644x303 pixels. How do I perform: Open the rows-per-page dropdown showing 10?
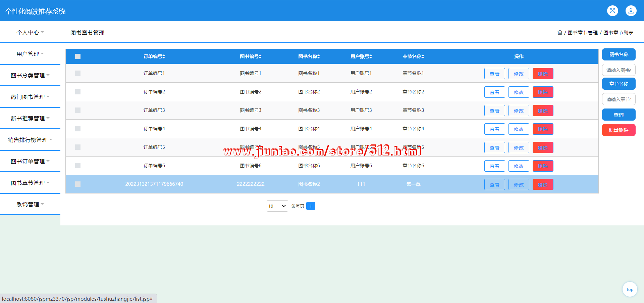277,206
